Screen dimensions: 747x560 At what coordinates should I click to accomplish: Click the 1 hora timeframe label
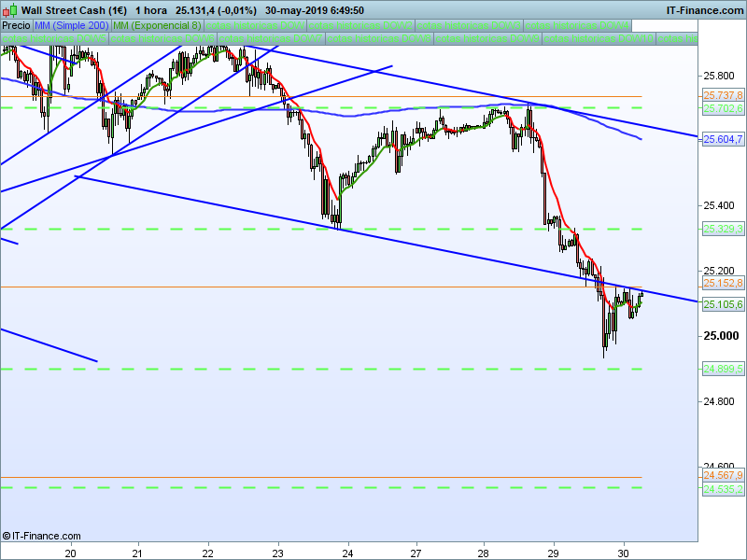151,10
